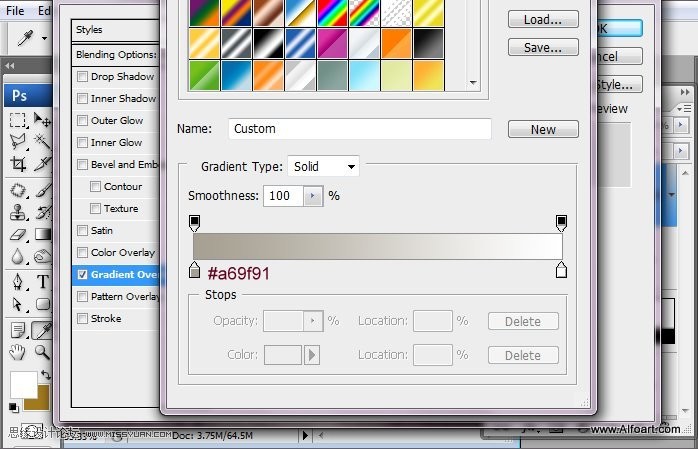Select the Magic Wand tool
698x449 pixels.
pyautogui.click(x=42, y=142)
